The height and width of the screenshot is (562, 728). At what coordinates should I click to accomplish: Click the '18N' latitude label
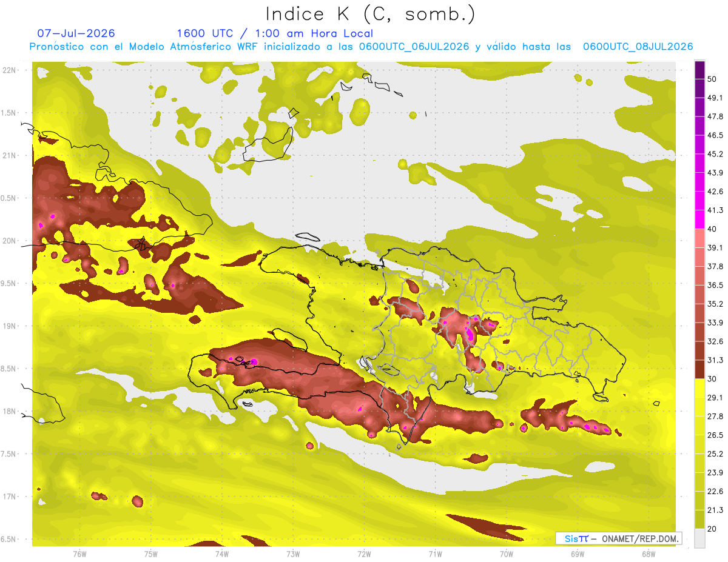coord(10,411)
